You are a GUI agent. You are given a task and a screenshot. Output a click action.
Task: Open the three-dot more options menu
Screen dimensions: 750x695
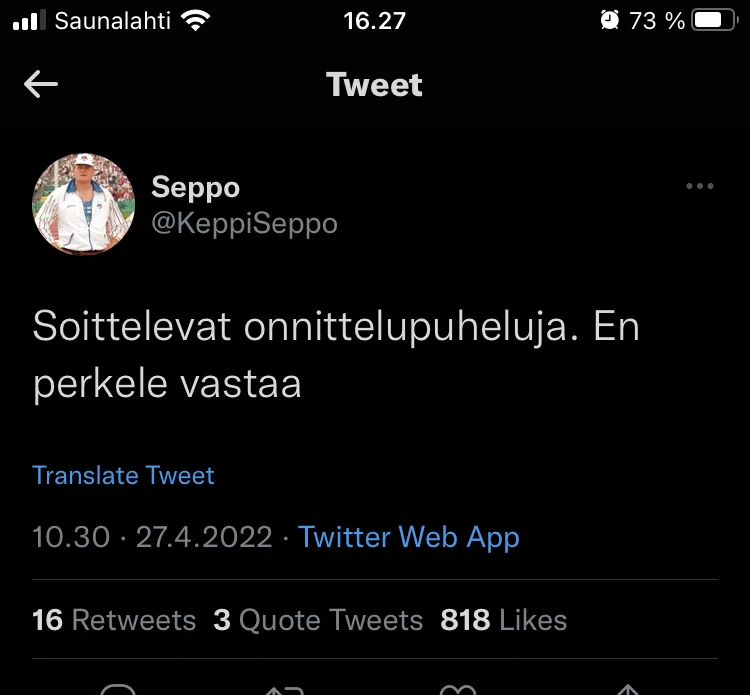[699, 186]
